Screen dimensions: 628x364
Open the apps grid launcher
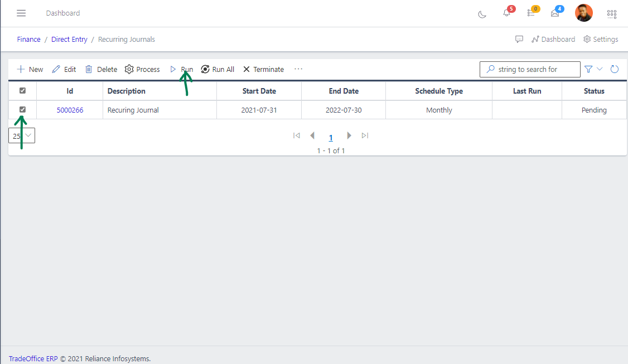click(x=611, y=14)
